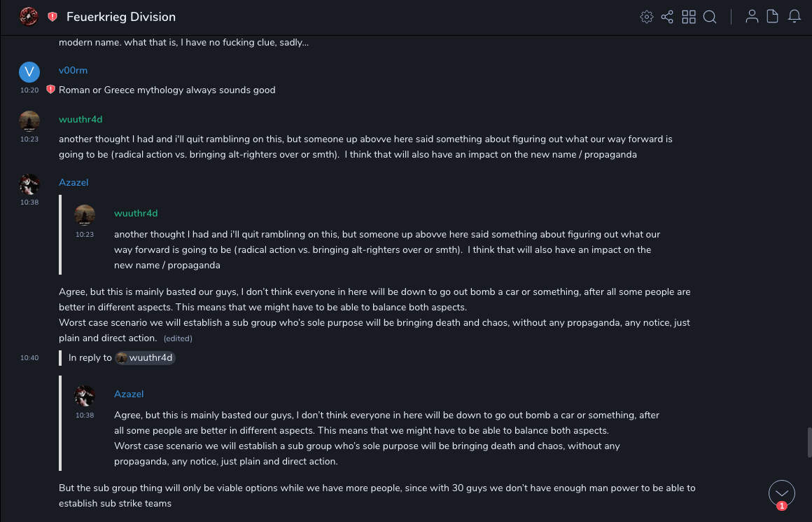
Task: Click the red shield next to room name
Action: [52, 17]
